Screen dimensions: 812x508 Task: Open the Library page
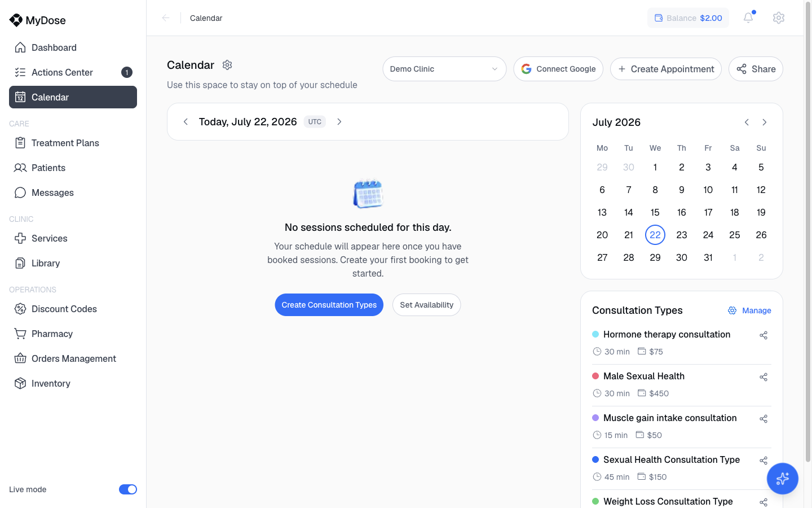point(73,263)
